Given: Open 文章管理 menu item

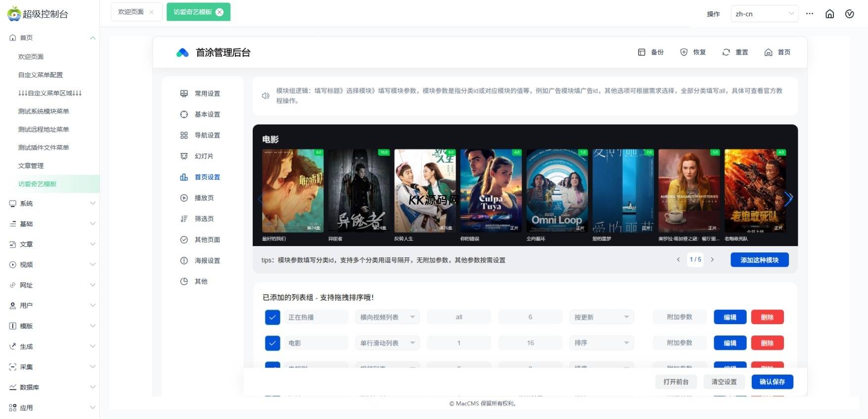Looking at the screenshot, I should coord(31,166).
